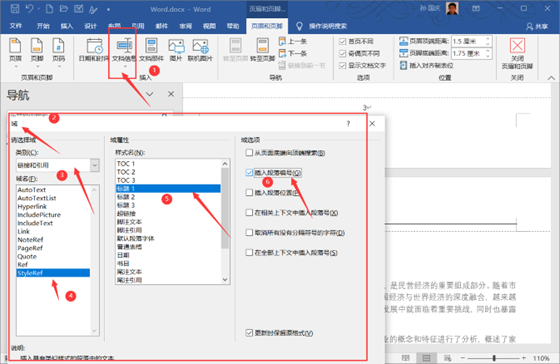560x364 pixels.
Task: Enable 在全部上下文中插入段落号 checkbox
Action: tap(249, 253)
